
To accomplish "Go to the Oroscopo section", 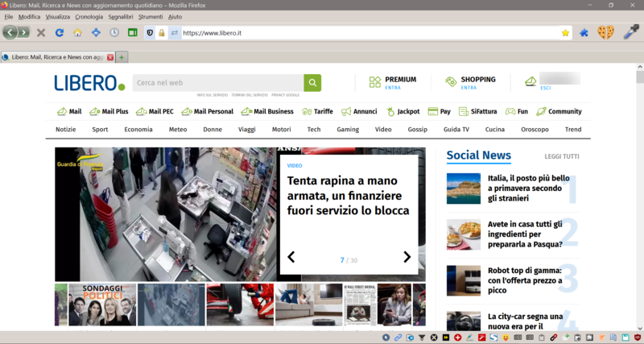I will coord(535,129).
